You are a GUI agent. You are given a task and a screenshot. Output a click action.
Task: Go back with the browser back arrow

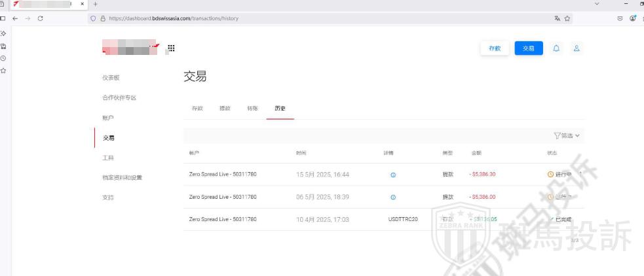coord(16,18)
